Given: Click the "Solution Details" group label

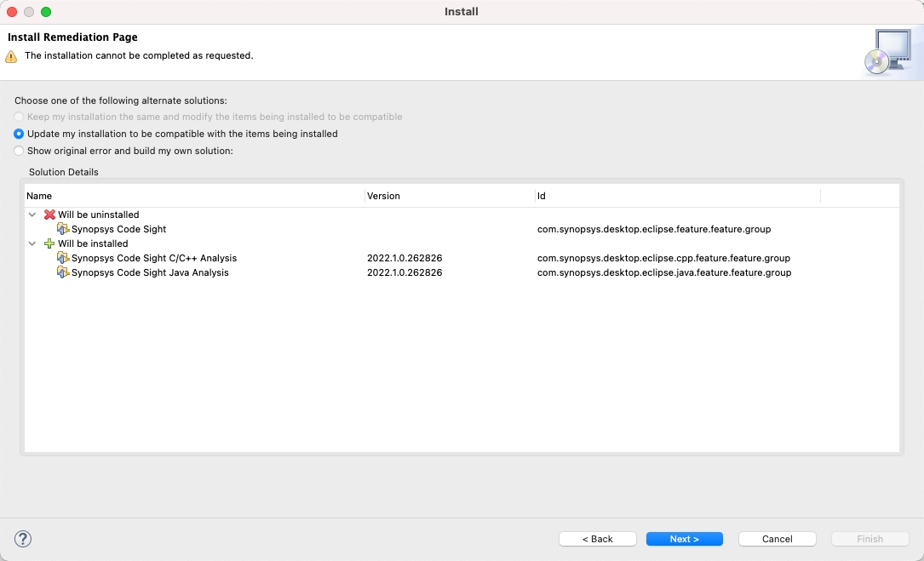Looking at the screenshot, I should click(64, 172).
